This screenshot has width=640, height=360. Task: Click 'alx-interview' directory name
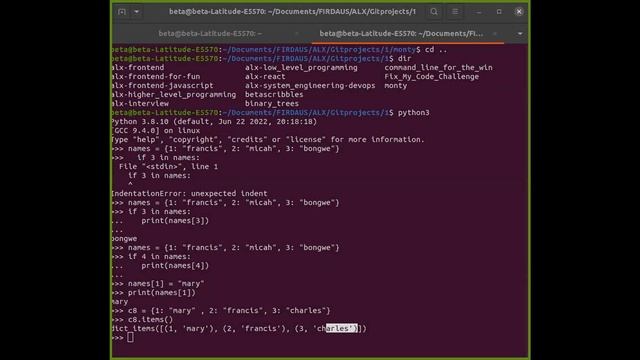coord(140,104)
